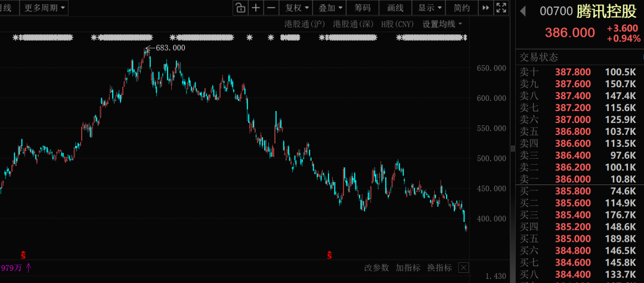The image size is (644, 283).
Task: Switch to 简约 simple mode
Action: tap(462, 8)
